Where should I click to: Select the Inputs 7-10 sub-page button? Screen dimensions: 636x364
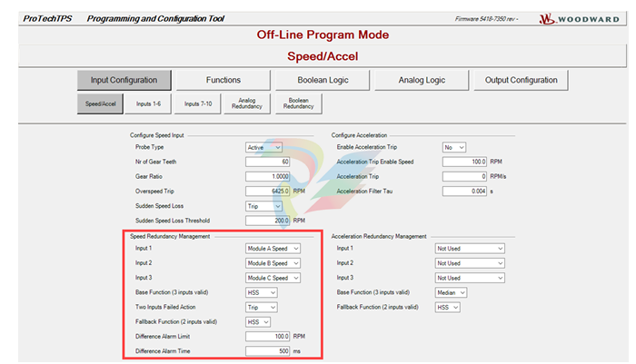point(197,104)
